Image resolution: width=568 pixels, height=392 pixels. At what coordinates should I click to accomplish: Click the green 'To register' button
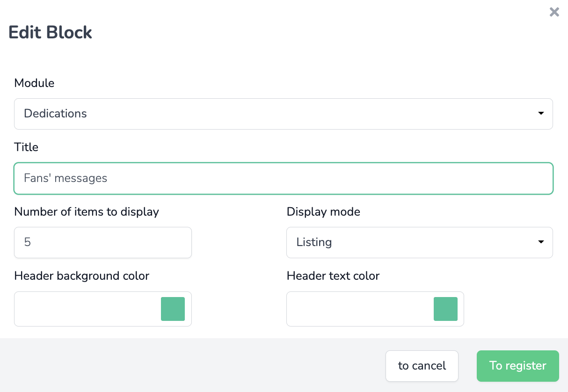(517, 366)
